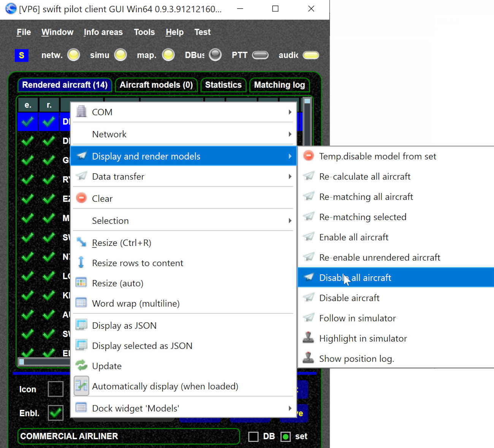Click the Word wrap (multiline) icon
Image resolution: width=494 pixels, height=448 pixels.
pos(81,302)
